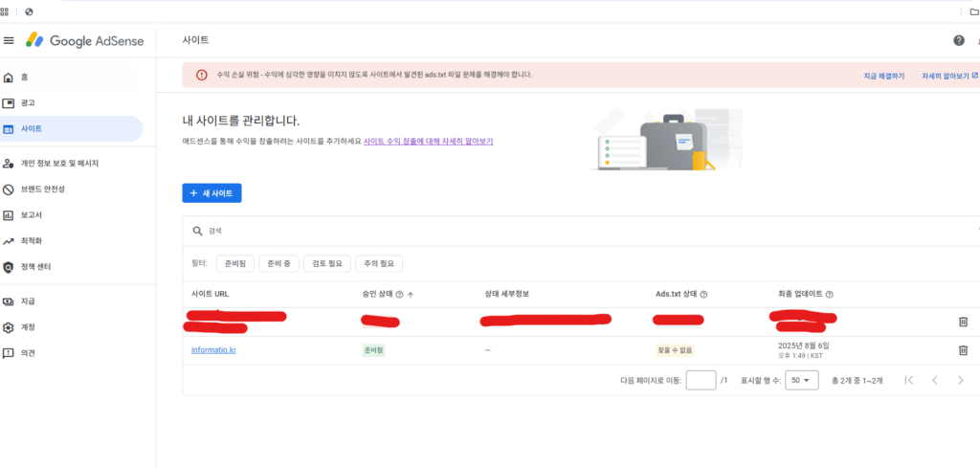Click the page number input field
Image resolution: width=980 pixels, height=468 pixels.
point(701,380)
